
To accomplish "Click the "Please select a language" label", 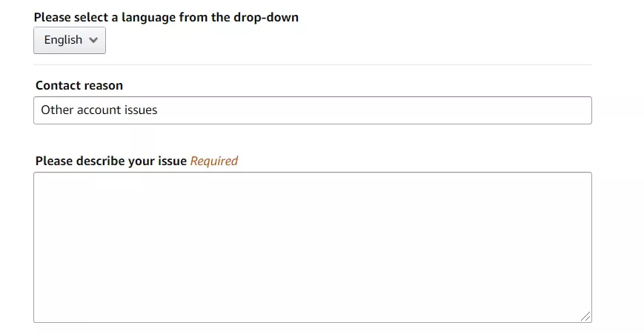I will (166, 17).
